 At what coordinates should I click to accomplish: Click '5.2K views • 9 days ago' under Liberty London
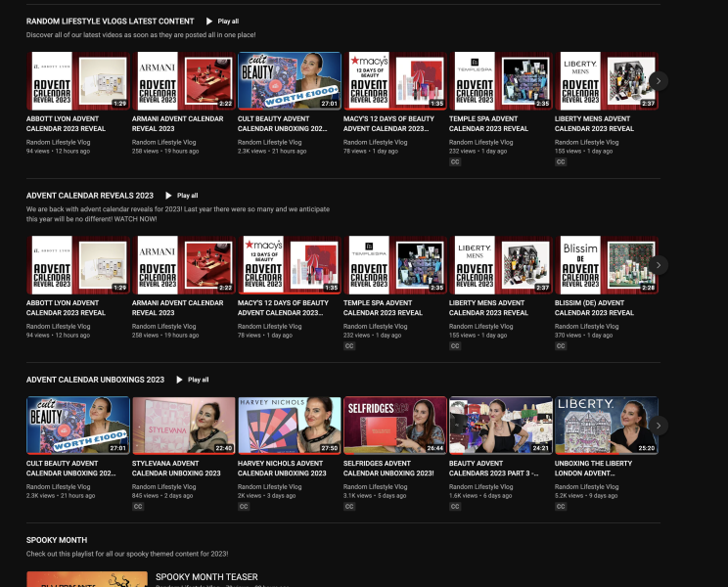coord(586,496)
